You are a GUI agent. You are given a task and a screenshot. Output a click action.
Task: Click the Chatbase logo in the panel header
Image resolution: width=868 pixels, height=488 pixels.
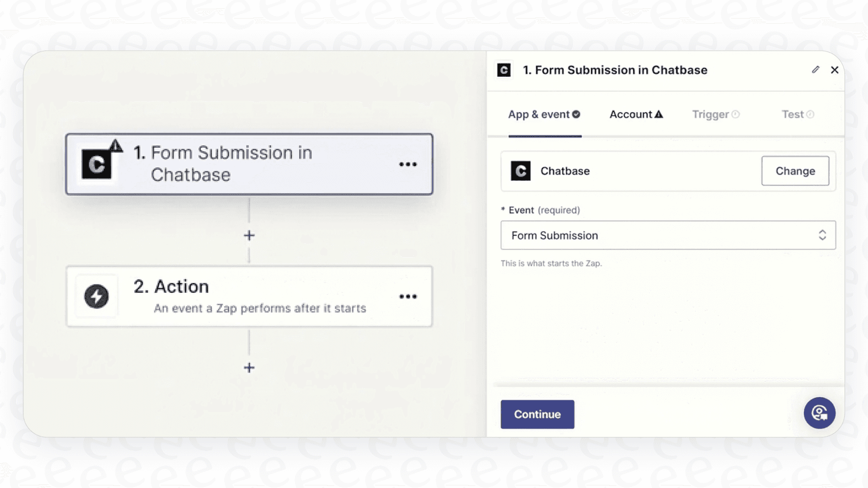504,70
